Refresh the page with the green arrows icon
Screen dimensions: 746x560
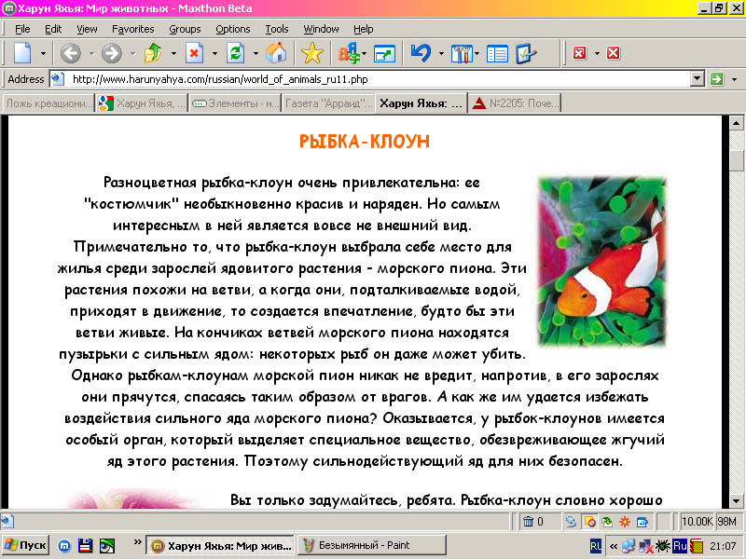[235, 53]
